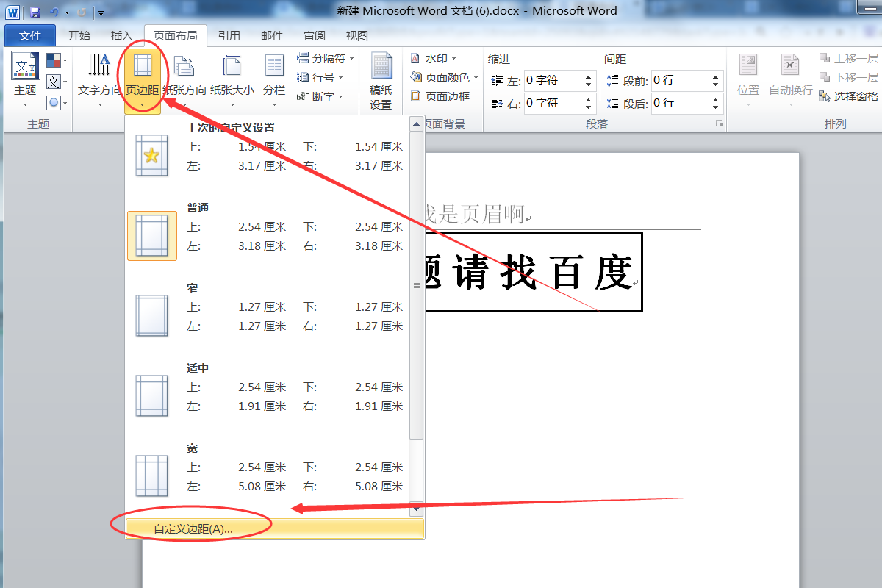
Task: Click the 位置 position button
Action: 748,81
